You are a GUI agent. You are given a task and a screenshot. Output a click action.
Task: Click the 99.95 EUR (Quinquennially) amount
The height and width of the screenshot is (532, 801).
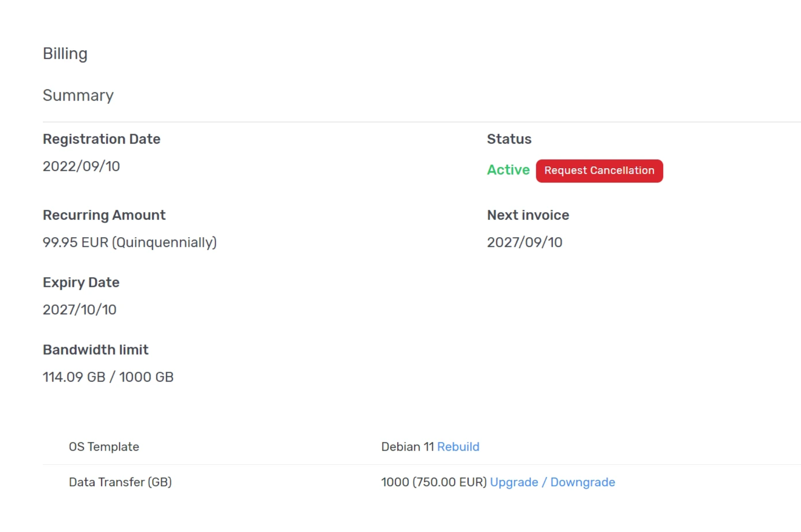coord(129,242)
